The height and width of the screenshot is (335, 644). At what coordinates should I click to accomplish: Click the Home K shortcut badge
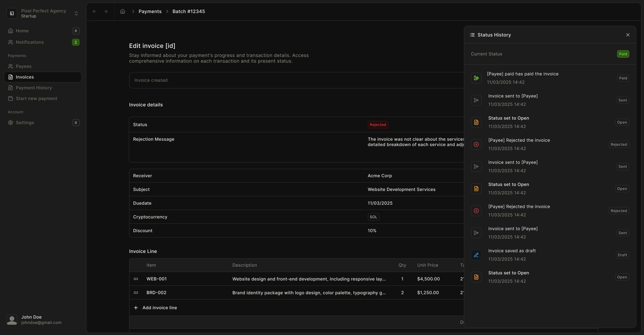tap(76, 31)
